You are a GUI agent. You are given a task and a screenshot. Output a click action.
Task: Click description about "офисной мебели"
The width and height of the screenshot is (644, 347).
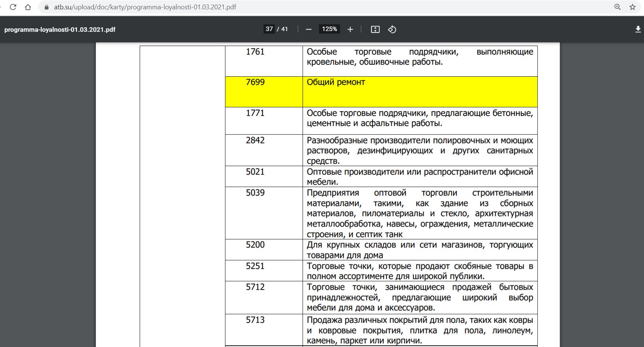click(420, 176)
